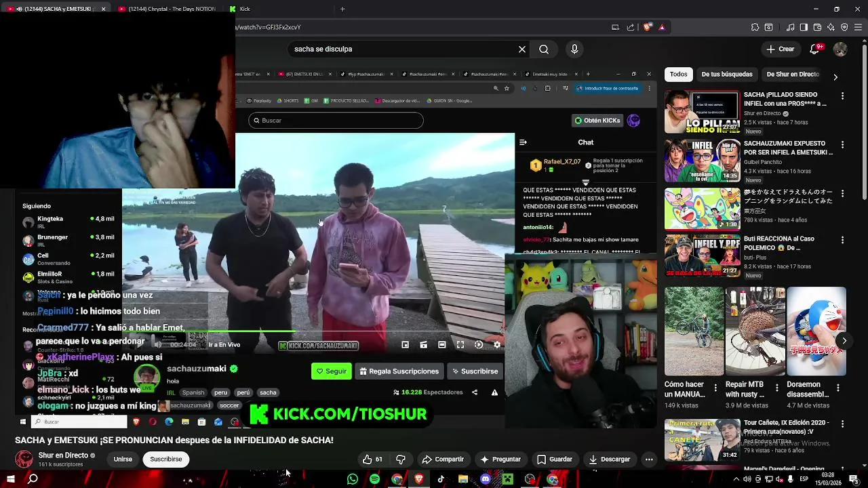The image size is (868, 488).
Task: Open WhatsApp from the taskbar
Action: pyautogui.click(x=352, y=479)
